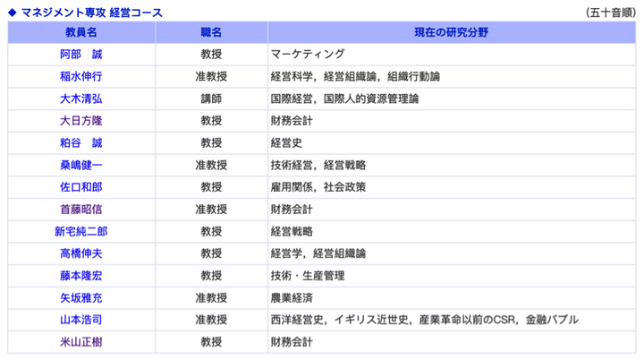Open faculty link 桑嶋健一

pos(80,166)
